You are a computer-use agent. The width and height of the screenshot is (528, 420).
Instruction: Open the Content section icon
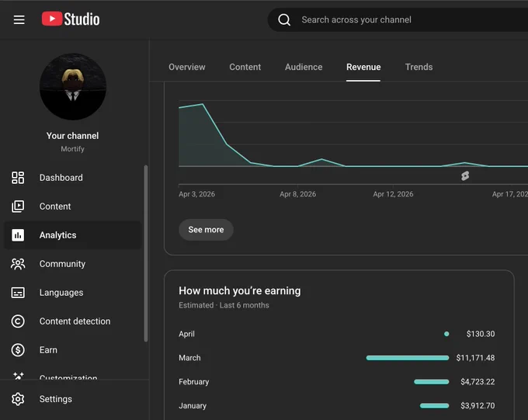click(18, 207)
